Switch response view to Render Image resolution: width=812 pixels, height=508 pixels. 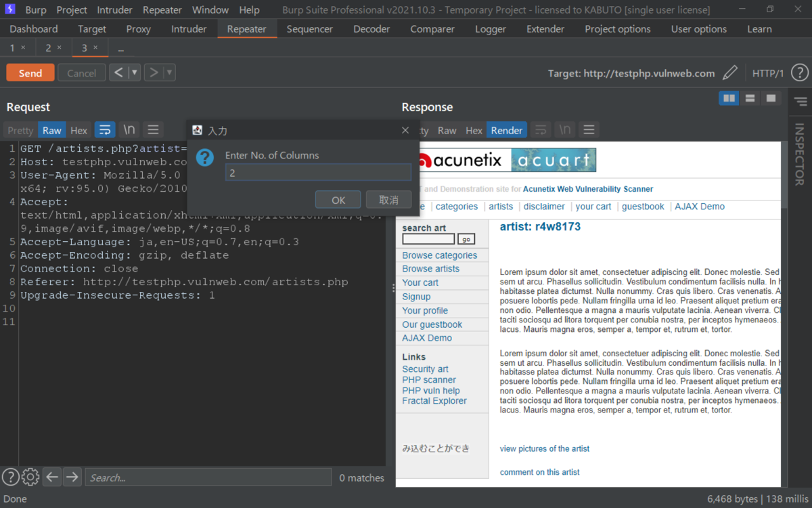pos(507,131)
